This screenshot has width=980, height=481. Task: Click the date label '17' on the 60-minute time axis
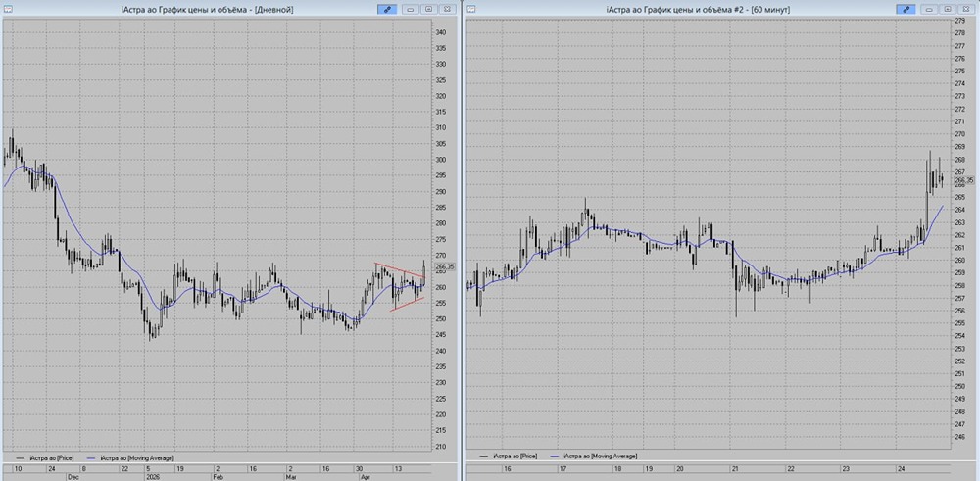pos(563,468)
